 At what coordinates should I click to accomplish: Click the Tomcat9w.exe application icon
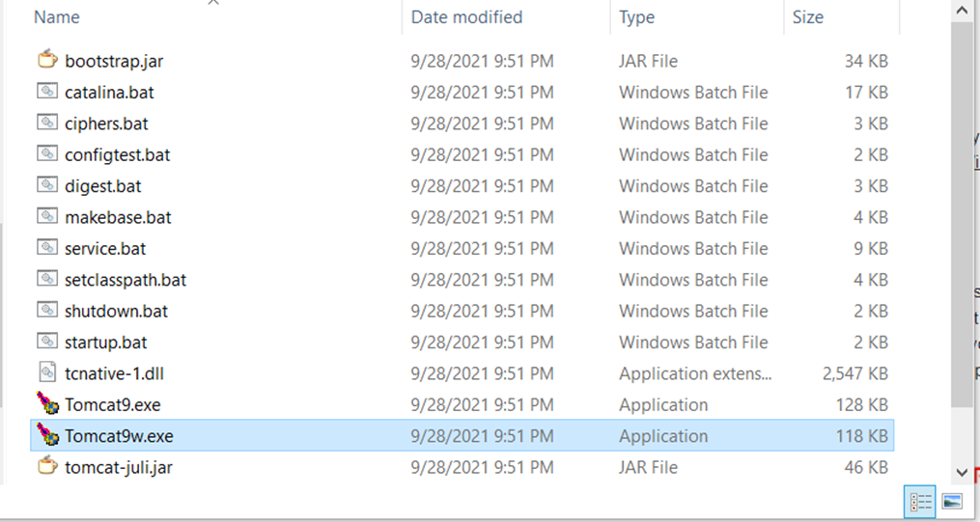[x=47, y=435]
